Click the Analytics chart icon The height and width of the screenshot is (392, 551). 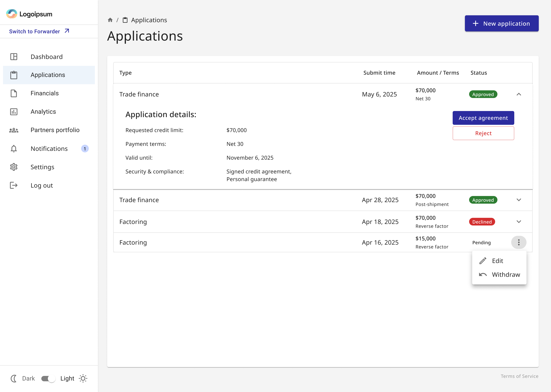[14, 112]
